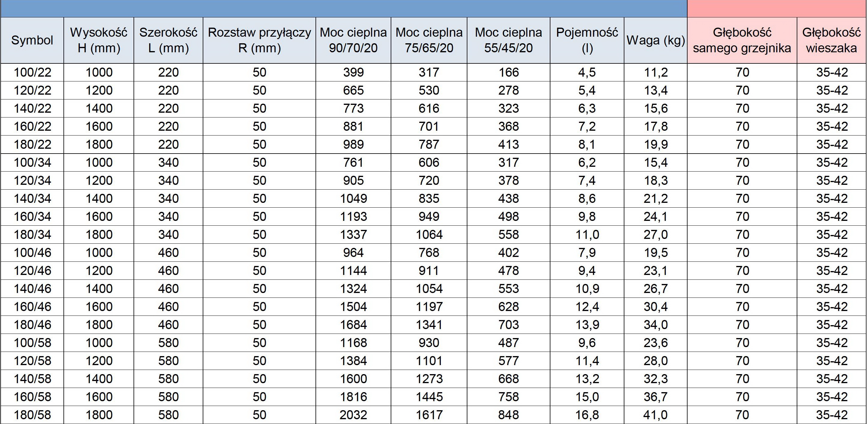Select the 140/34 symbol cell
868x424 pixels.
coord(32,199)
